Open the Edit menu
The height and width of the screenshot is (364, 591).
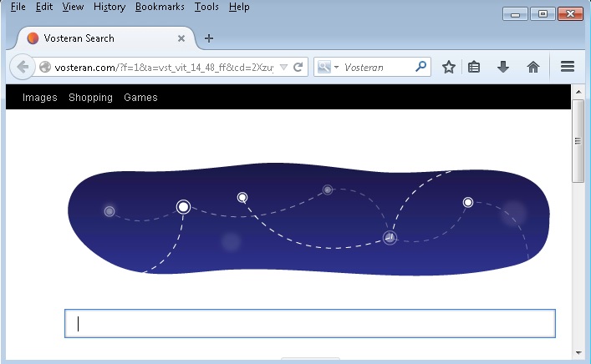point(44,7)
